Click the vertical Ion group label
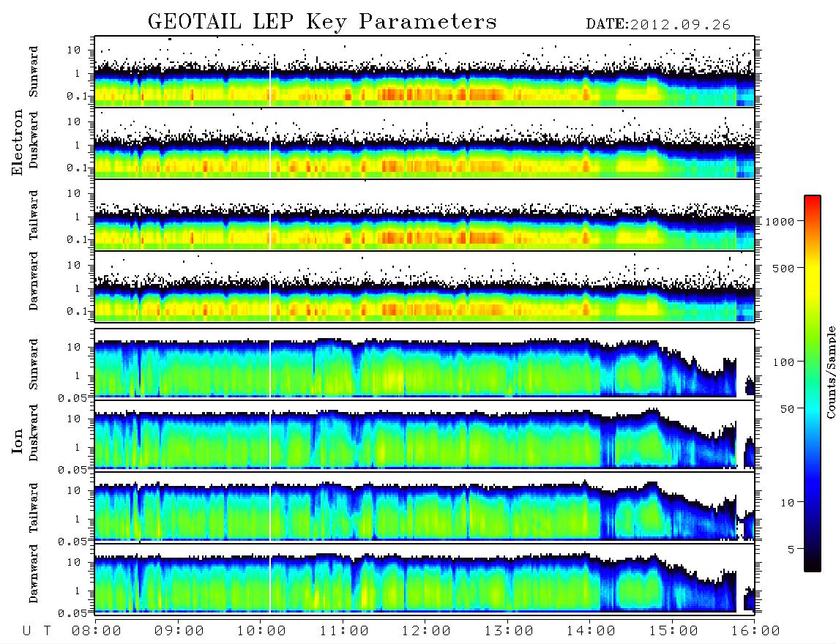The image size is (836, 644). (18, 441)
